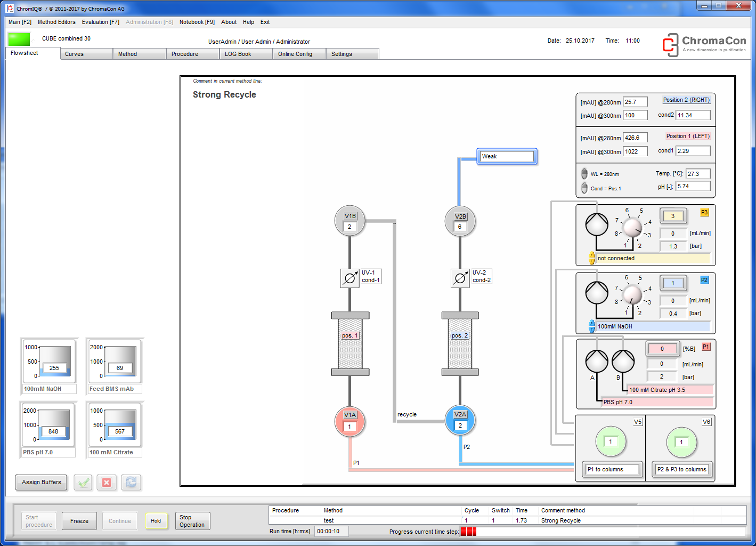Select valve V2B on the flowsheet
Image resolution: width=756 pixels, height=546 pixels.
coord(460,221)
